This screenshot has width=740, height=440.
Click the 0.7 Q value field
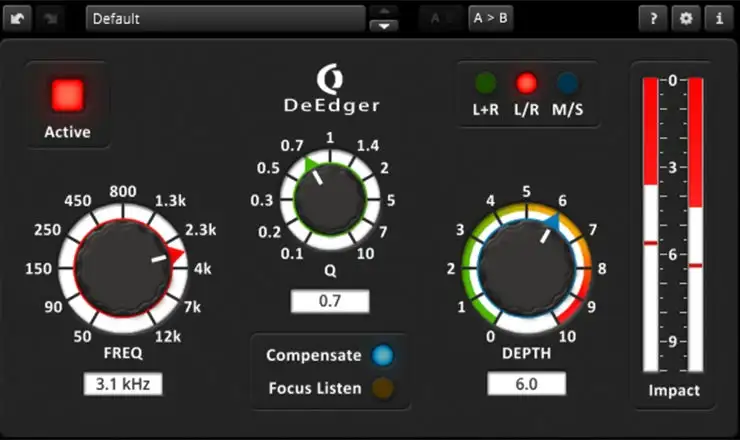click(x=330, y=301)
